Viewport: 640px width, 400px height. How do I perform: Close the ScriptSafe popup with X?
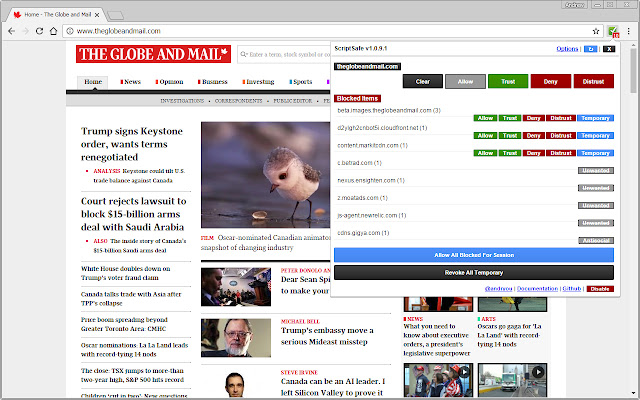(609, 49)
